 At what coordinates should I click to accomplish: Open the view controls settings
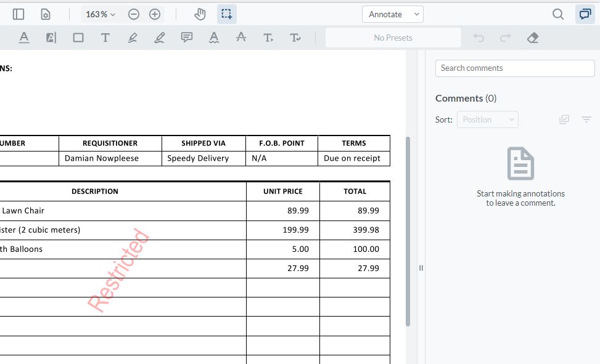46,15
